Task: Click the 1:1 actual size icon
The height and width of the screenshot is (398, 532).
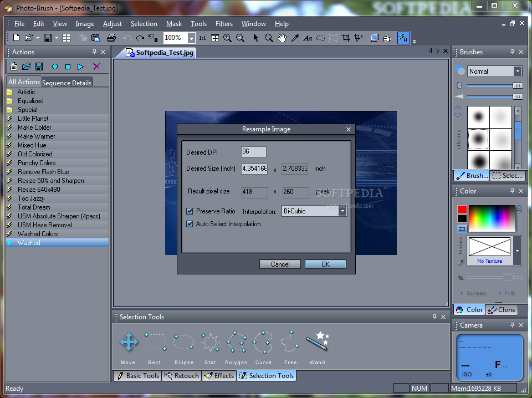Action: click(x=202, y=38)
